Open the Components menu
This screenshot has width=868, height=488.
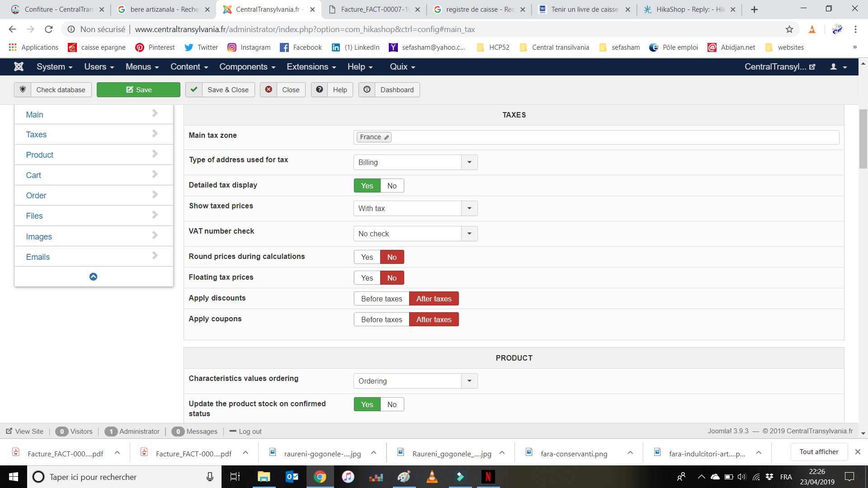click(247, 67)
